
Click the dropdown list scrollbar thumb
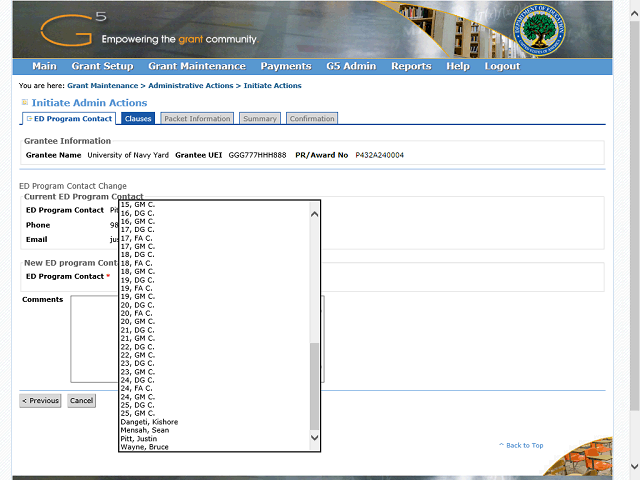pos(314,386)
